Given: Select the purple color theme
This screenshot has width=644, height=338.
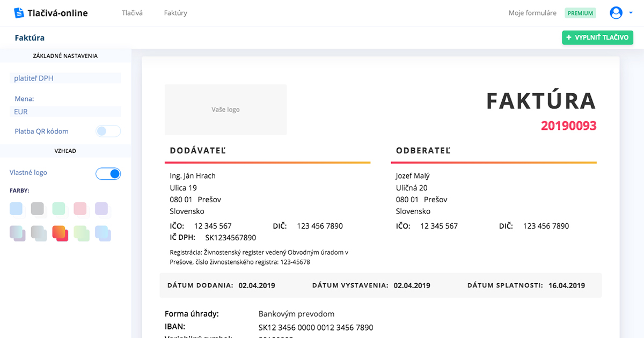Looking at the screenshot, I should [x=101, y=209].
